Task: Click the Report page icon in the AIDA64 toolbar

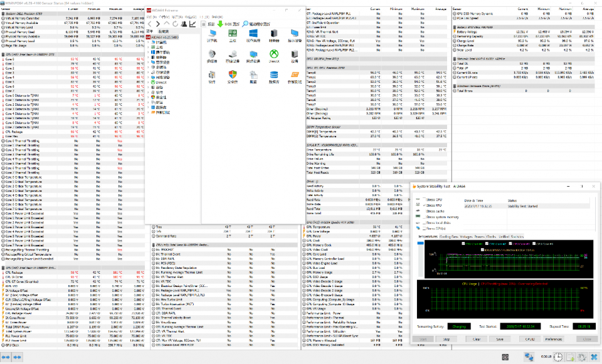Action: coord(203,24)
